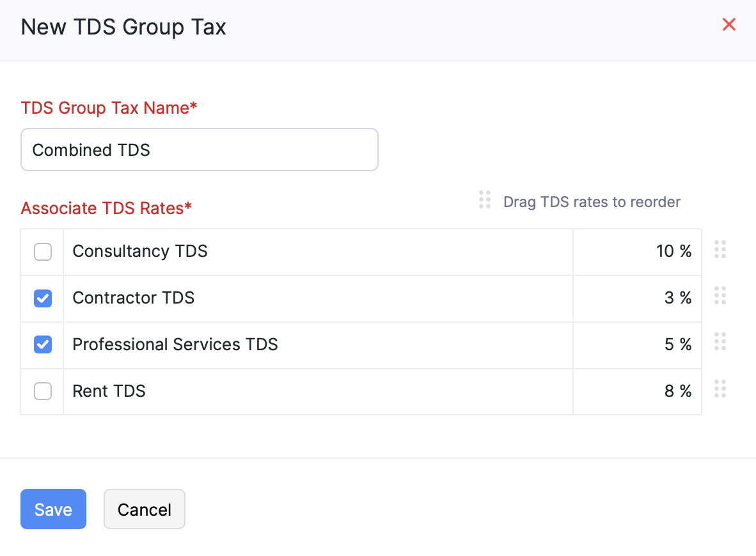
Task: Click the drag icon beside reorder hint
Action: (485, 199)
